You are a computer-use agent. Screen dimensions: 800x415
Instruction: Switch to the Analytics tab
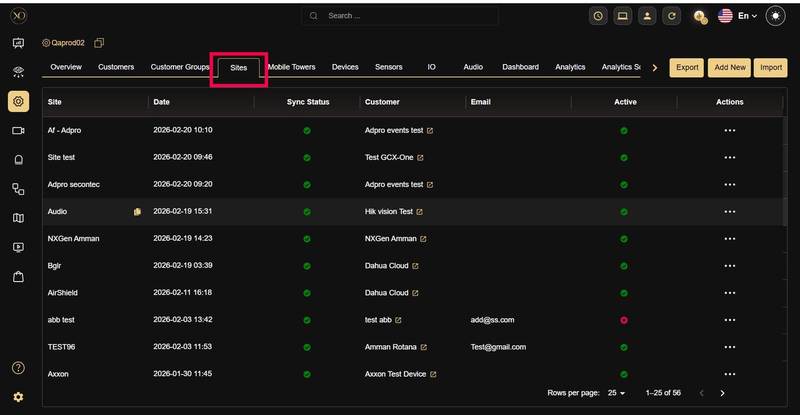click(570, 67)
